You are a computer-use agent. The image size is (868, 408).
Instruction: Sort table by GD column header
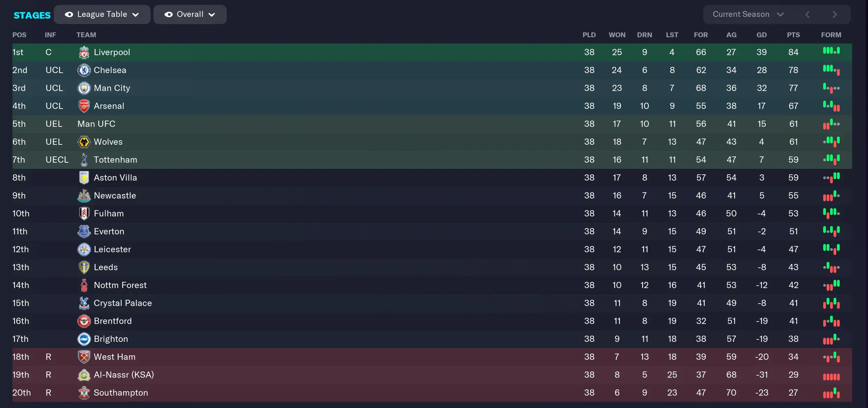pyautogui.click(x=761, y=35)
